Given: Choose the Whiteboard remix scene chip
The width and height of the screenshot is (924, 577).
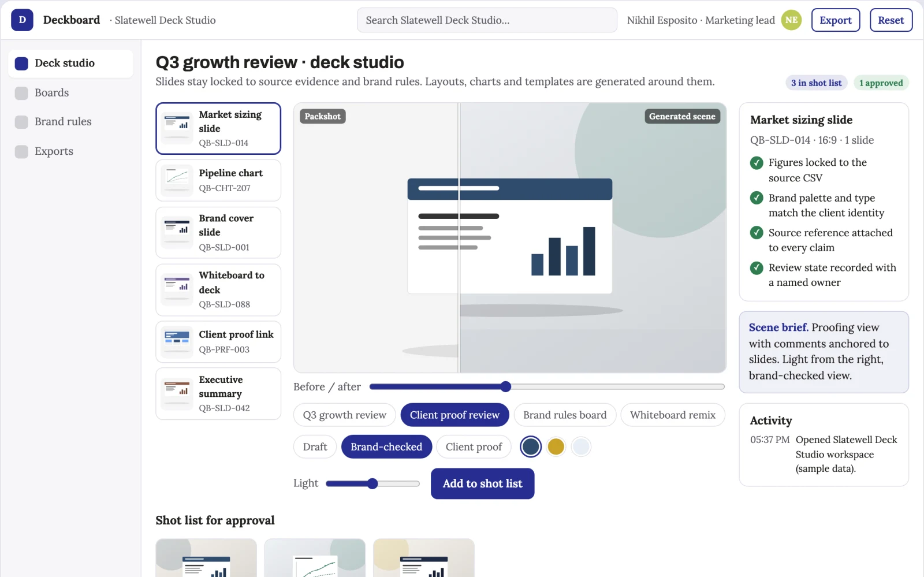Looking at the screenshot, I should 673,415.
